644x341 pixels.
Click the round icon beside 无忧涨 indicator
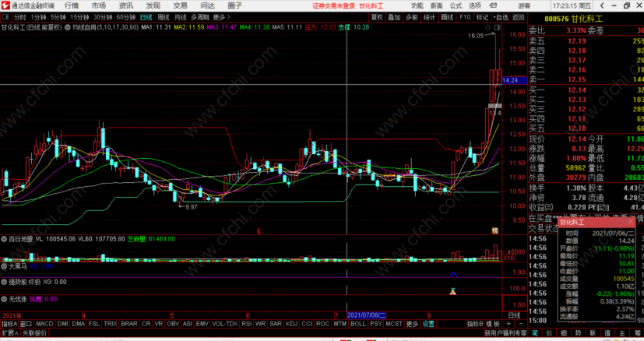point(4,299)
